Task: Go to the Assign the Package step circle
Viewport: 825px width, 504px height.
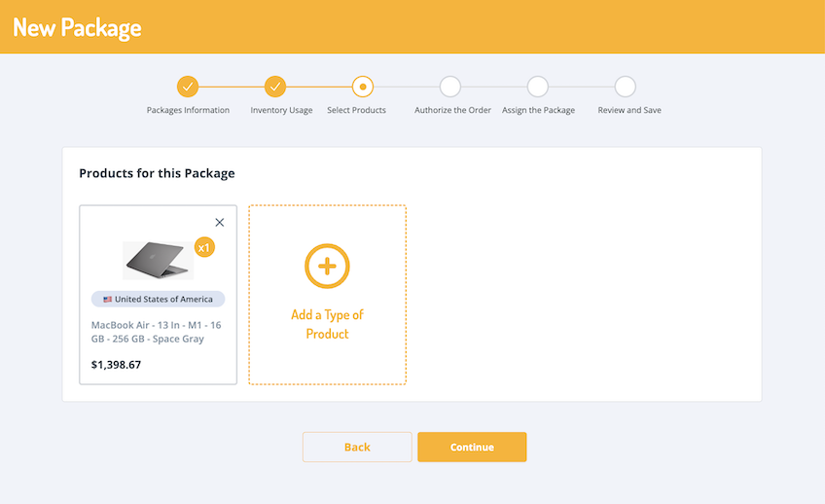Action: (x=538, y=87)
